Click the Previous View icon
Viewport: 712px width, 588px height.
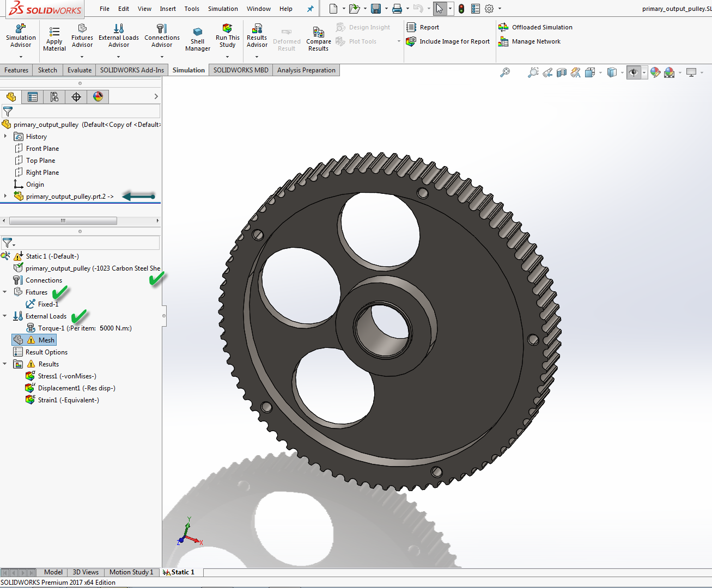tap(547, 72)
